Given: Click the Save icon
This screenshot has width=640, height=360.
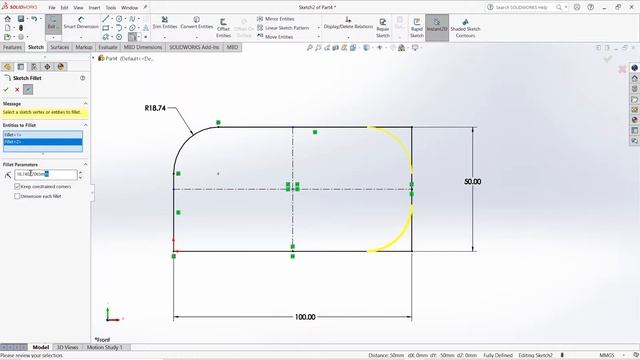Looking at the screenshot, I should [x=21, y=19].
